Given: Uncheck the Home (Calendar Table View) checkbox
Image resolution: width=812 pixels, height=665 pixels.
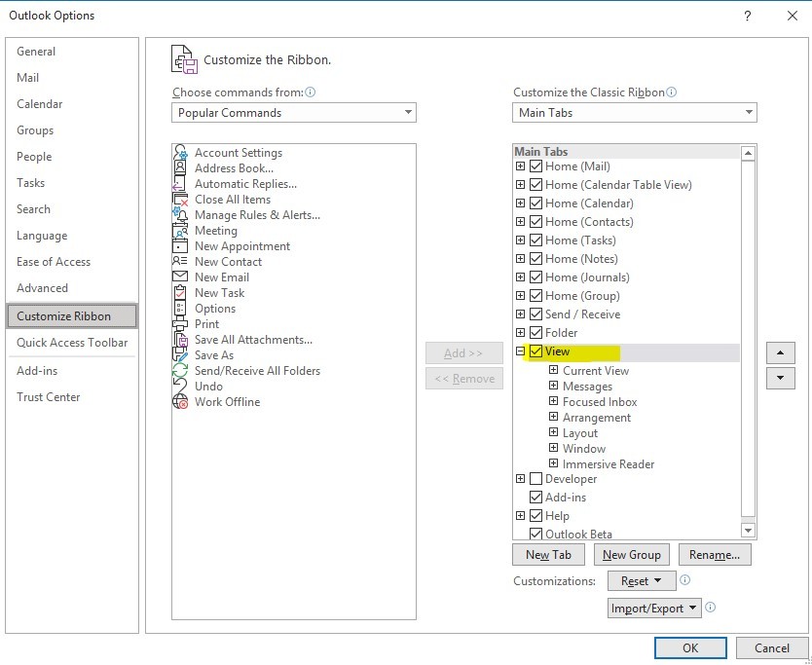Looking at the screenshot, I should (x=536, y=185).
